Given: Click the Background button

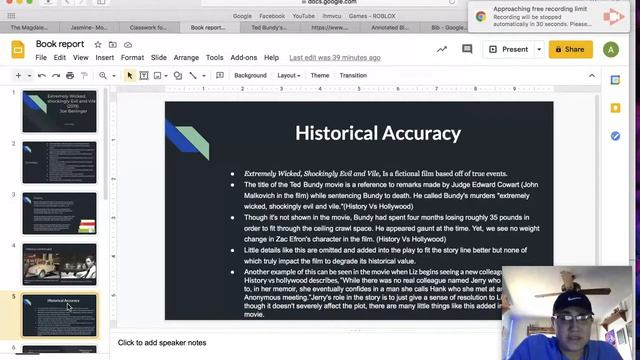Looking at the screenshot, I should [x=250, y=76].
